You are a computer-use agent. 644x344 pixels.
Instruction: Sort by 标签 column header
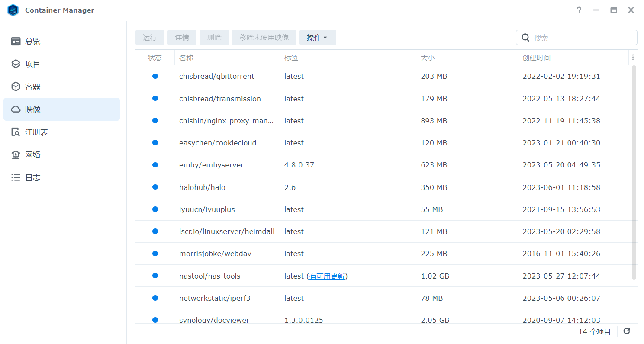pyautogui.click(x=348, y=58)
